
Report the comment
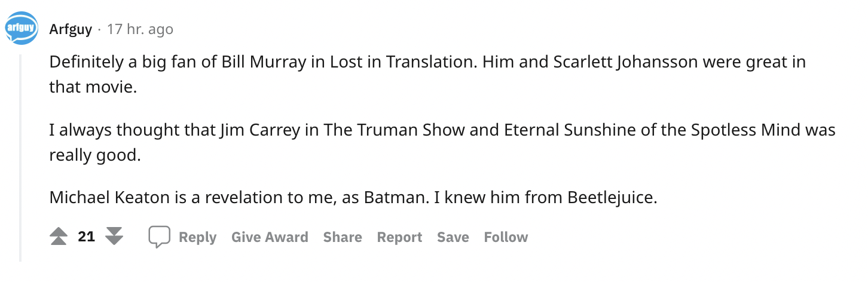tap(399, 237)
